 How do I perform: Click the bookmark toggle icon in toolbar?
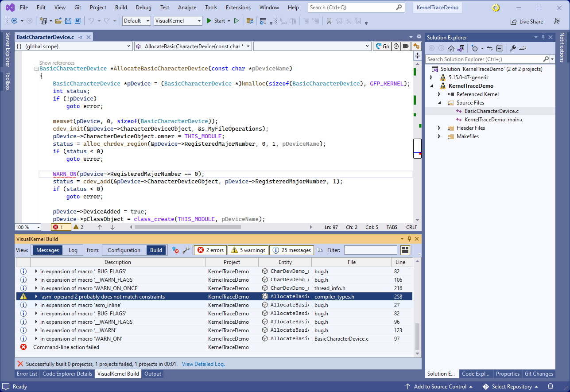tap(329, 21)
